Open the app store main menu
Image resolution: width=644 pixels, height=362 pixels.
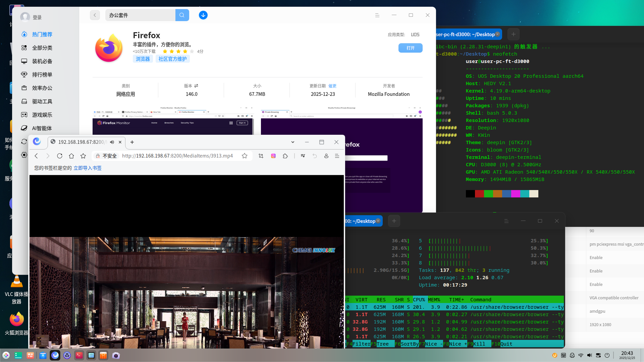(x=377, y=15)
